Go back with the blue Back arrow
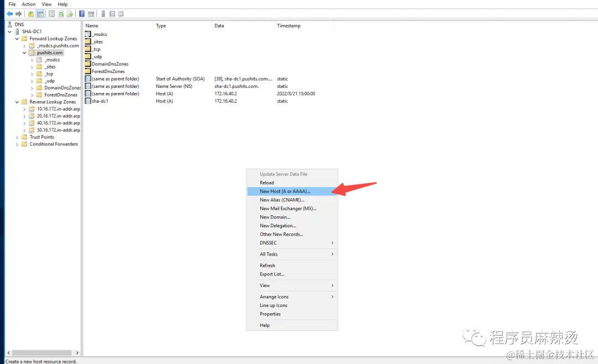The image size is (598, 364). point(10,14)
